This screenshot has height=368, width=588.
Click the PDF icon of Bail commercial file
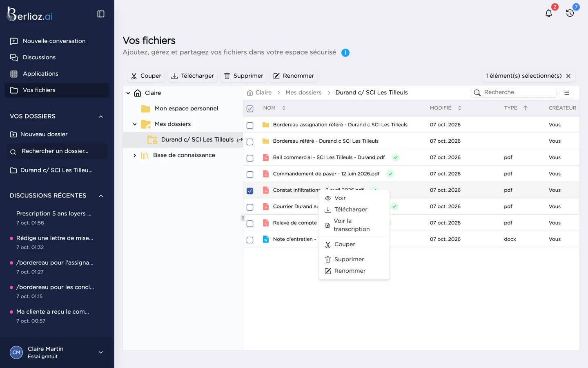pos(266,157)
